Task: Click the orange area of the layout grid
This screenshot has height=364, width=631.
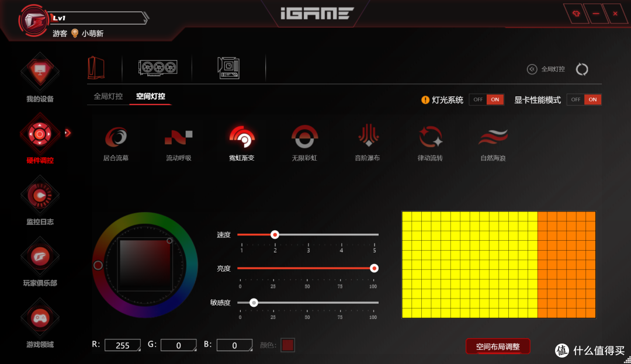Action: (x=567, y=265)
